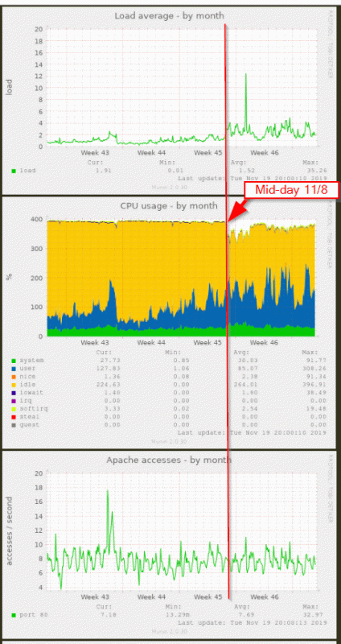Click the 'Max:' column header in CPU usage legend
This screenshot has height=644, width=341.
[311, 353]
